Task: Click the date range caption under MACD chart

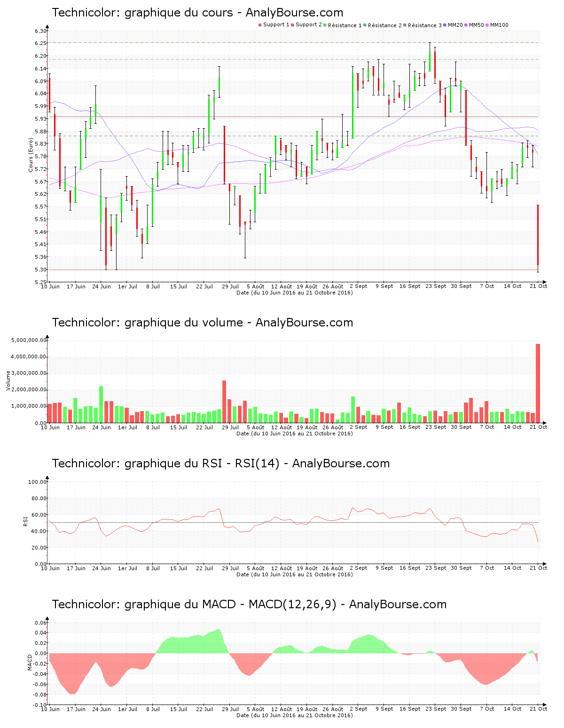Action: [295, 715]
